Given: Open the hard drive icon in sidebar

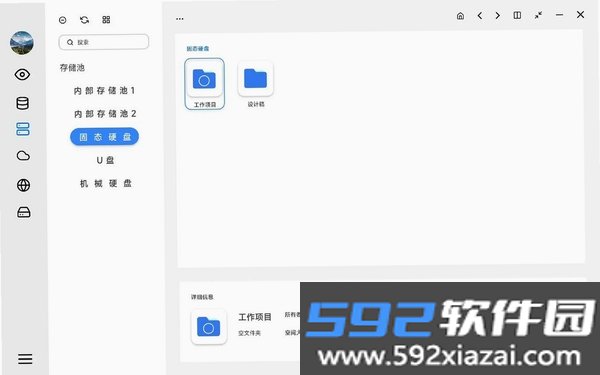Looking at the screenshot, I should [x=24, y=212].
